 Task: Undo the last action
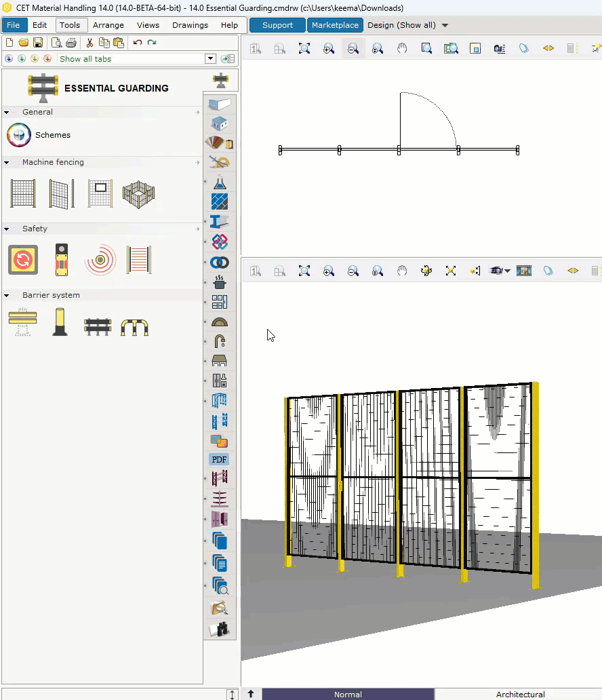pyautogui.click(x=138, y=43)
